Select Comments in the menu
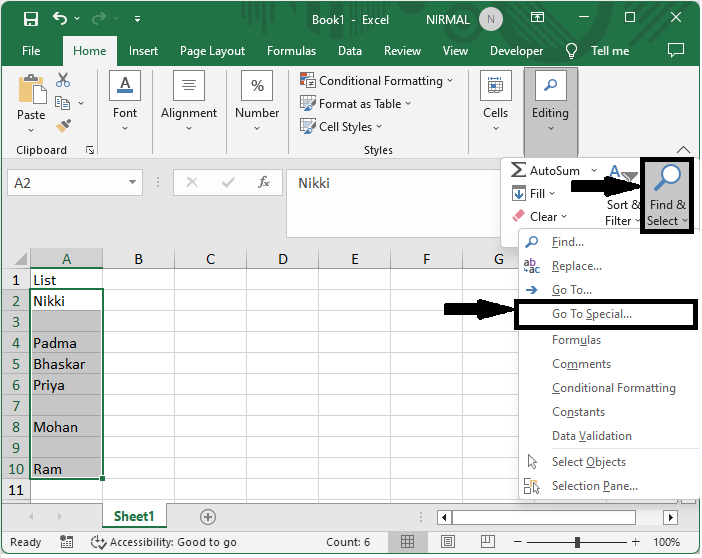Screen dimensions: 702x558 point(608,364)
